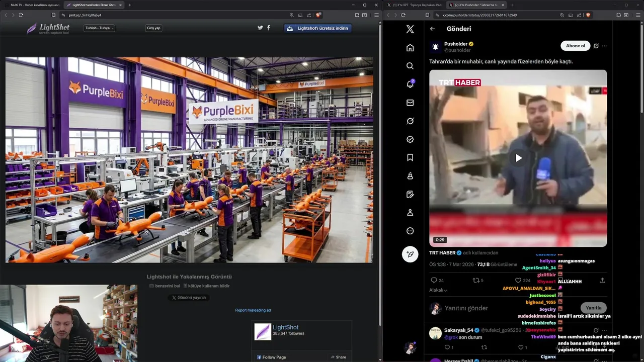This screenshot has height=362, width=644.
Task: Open Verified checkmark icon in X sidebar
Action: [410, 139]
